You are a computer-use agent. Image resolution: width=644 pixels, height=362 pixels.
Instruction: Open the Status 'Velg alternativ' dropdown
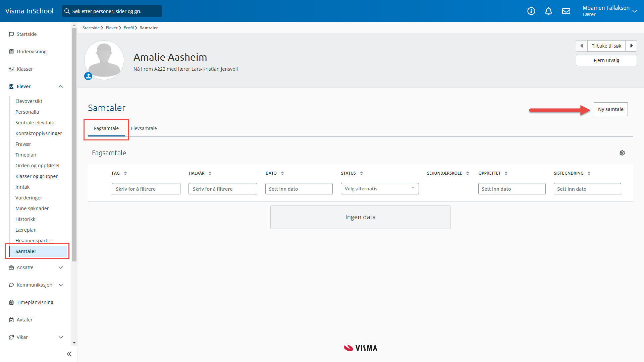tap(379, 189)
